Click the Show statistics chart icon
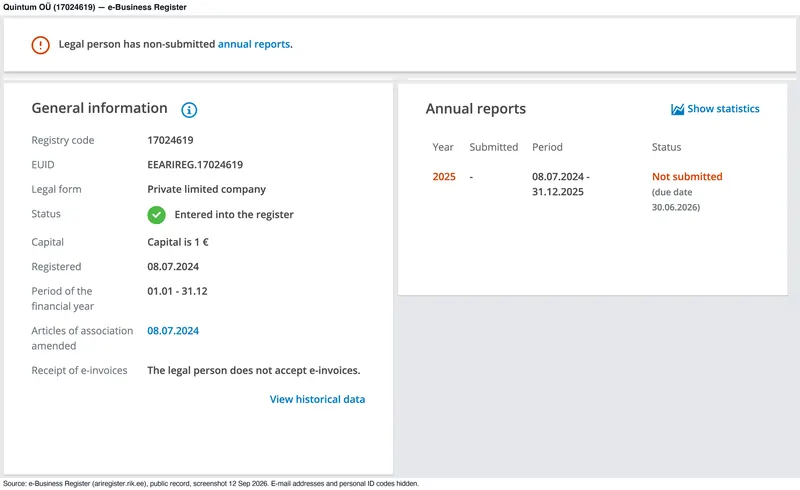Viewport: 800px width, 490px height. point(677,109)
